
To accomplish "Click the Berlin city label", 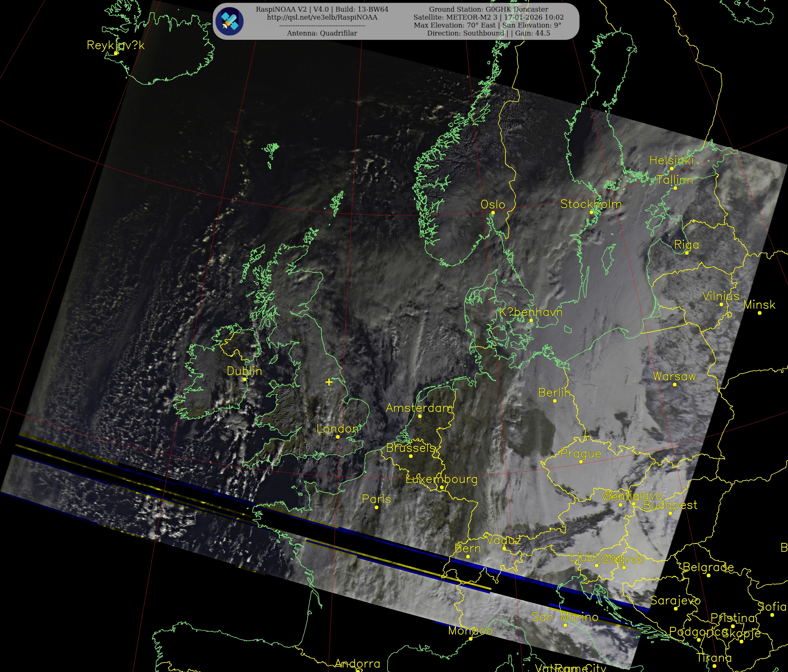I will [554, 392].
